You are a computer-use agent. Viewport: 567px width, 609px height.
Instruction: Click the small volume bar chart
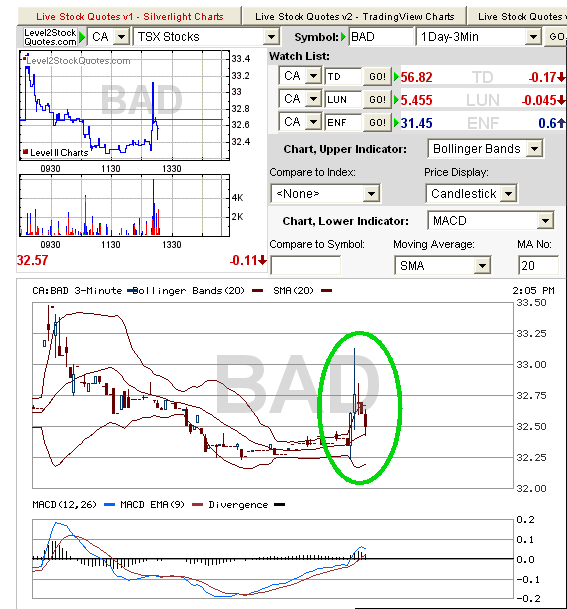pyautogui.click(x=124, y=205)
